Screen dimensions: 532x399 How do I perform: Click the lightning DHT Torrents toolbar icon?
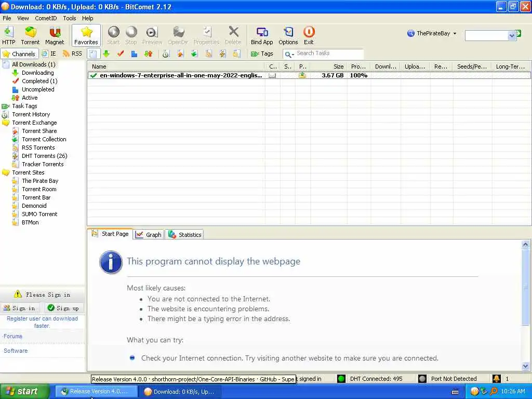222,54
